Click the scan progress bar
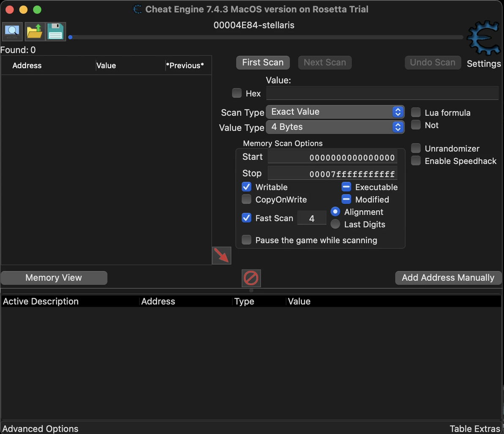The height and width of the screenshot is (434, 504). [x=266, y=37]
